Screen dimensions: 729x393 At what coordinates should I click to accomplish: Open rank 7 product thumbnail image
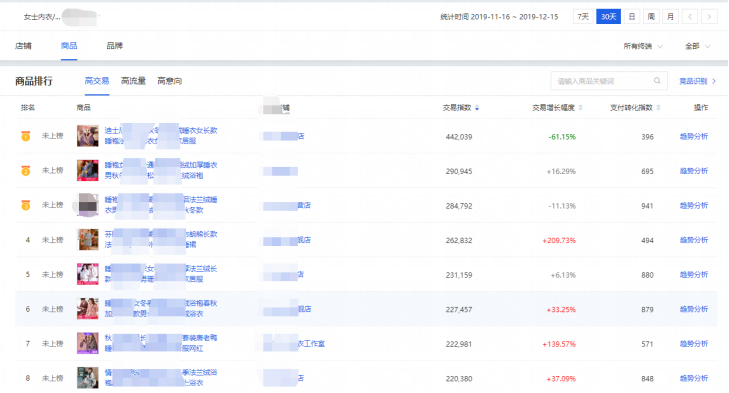click(x=88, y=343)
